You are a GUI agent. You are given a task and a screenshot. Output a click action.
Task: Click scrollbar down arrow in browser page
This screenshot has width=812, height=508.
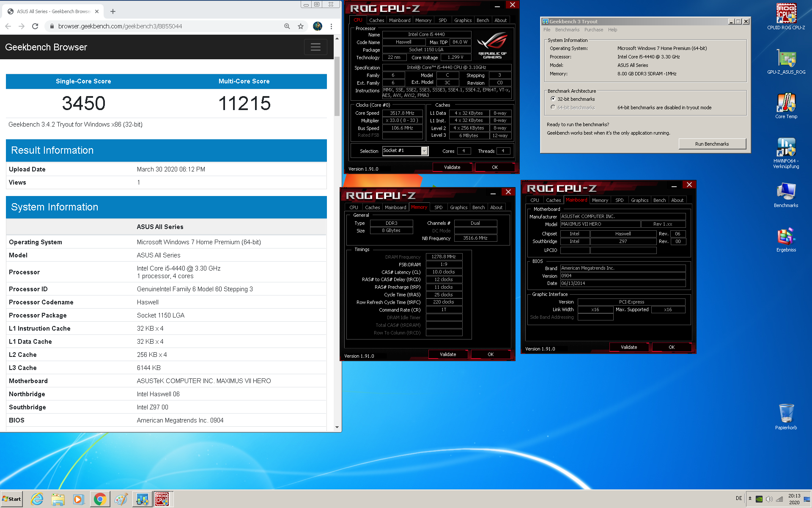tap(337, 427)
